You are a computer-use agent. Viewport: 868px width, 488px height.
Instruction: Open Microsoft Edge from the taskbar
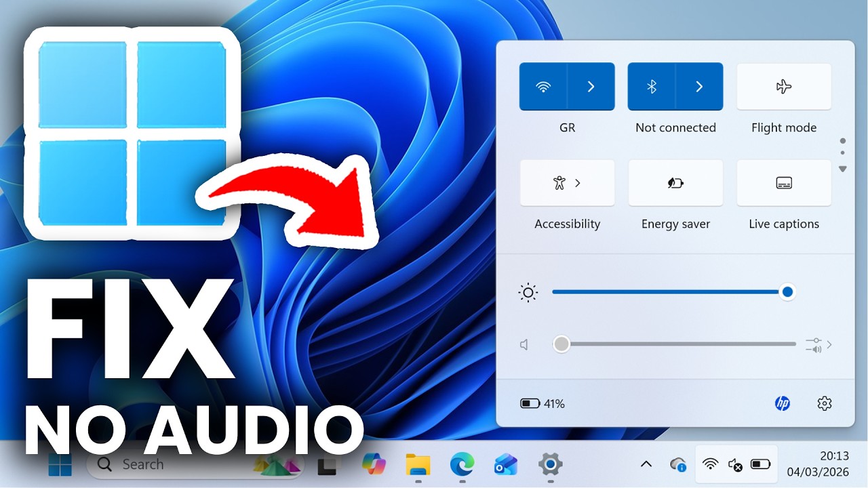[462, 464]
